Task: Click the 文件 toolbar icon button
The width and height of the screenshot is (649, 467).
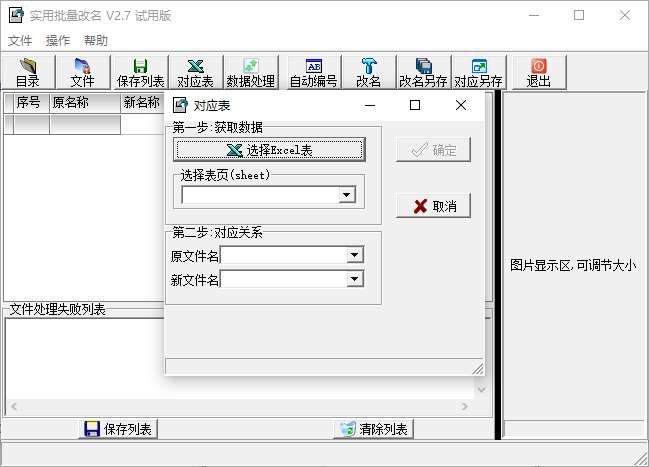Action: point(83,72)
